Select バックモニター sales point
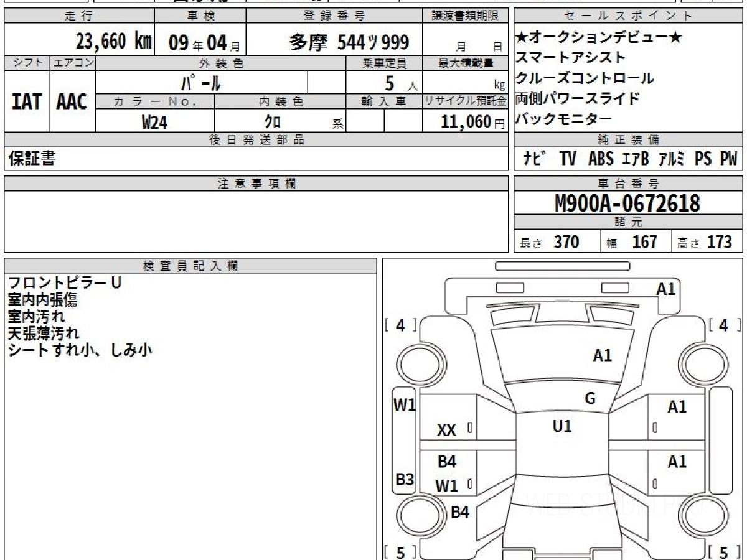The height and width of the screenshot is (560, 747). pyautogui.click(x=564, y=119)
